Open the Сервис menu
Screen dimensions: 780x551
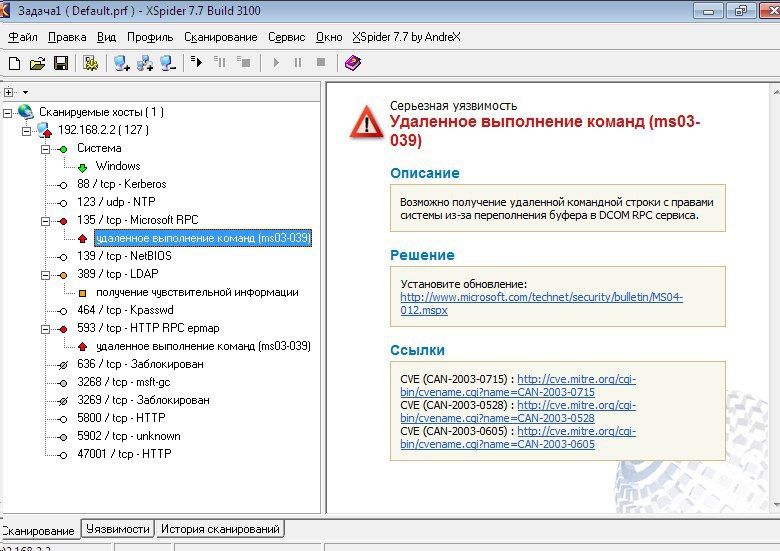coord(287,37)
